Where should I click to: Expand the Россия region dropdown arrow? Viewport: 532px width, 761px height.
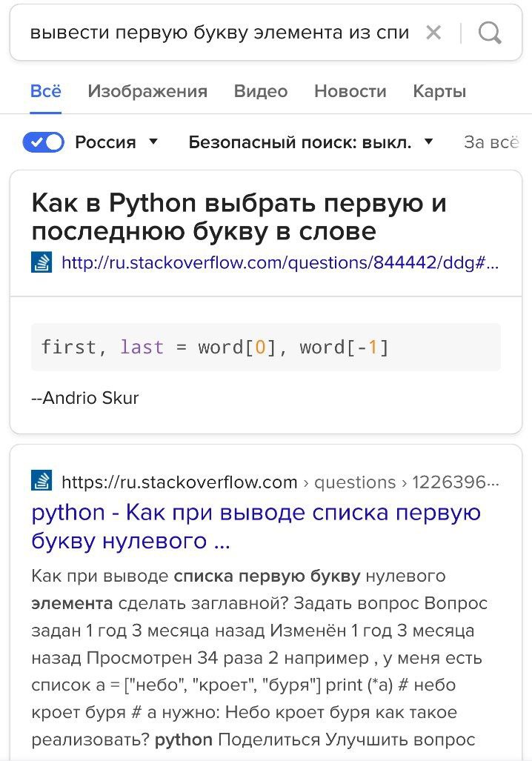point(153,142)
